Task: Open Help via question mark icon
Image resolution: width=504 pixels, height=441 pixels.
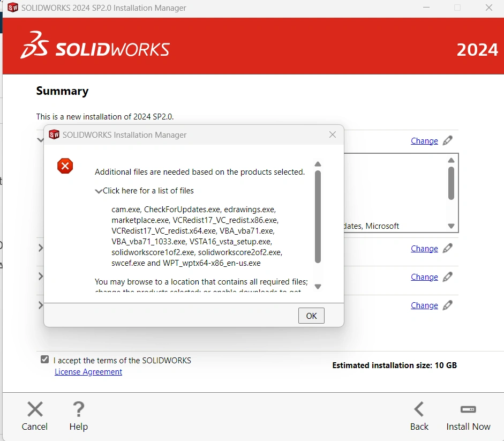Action: coord(78,409)
